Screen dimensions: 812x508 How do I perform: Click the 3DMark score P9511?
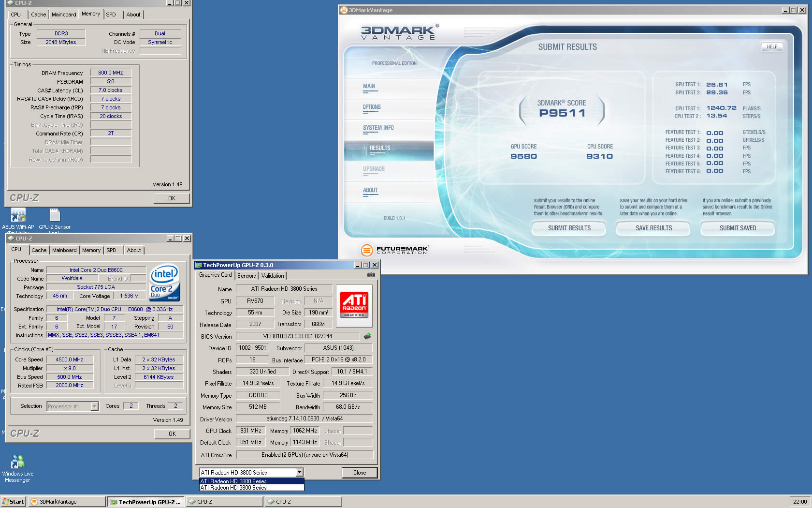(x=562, y=113)
